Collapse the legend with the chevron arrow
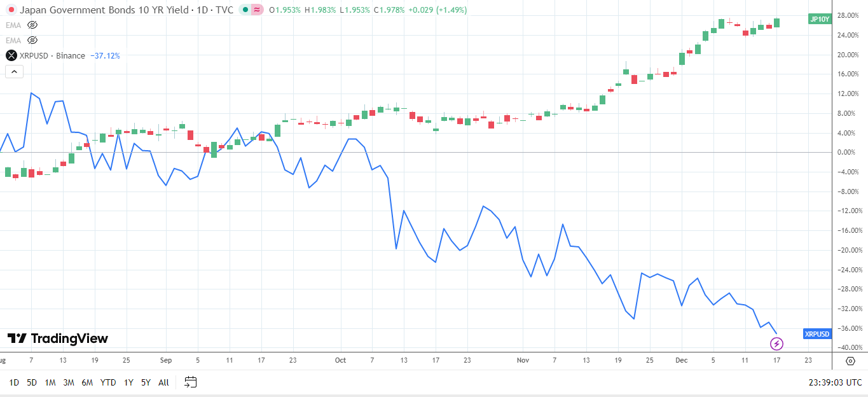 tap(14, 71)
